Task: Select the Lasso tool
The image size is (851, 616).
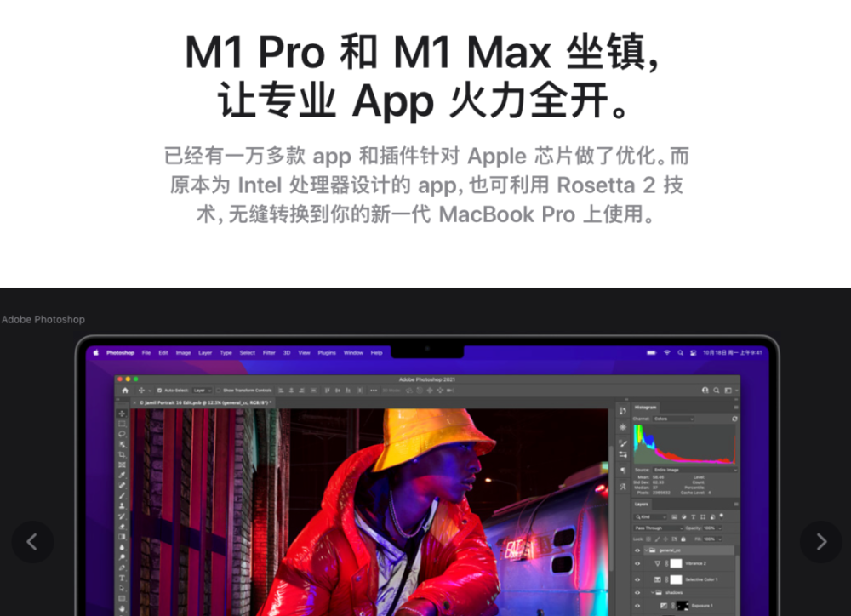Action: (122, 434)
